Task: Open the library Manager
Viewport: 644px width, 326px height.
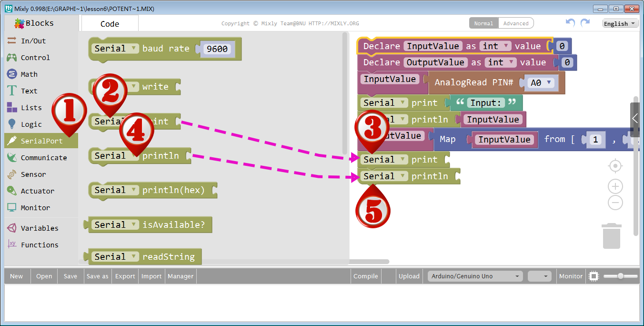Action: point(181,276)
